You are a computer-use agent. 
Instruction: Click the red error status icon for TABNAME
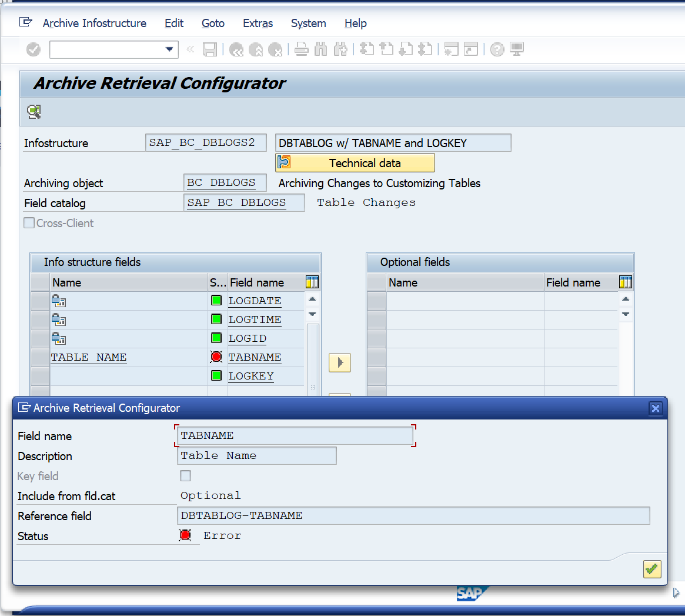tap(216, 357)
